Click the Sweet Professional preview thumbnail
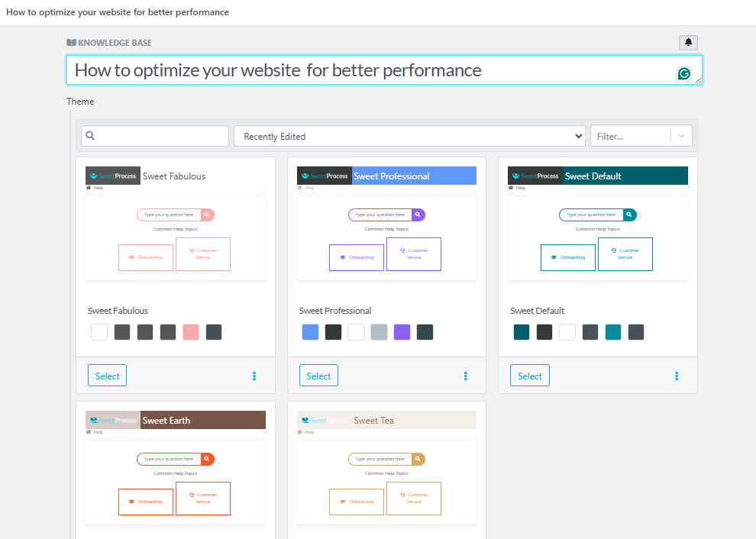Screen dimensions: 756x539 (386, 224)
